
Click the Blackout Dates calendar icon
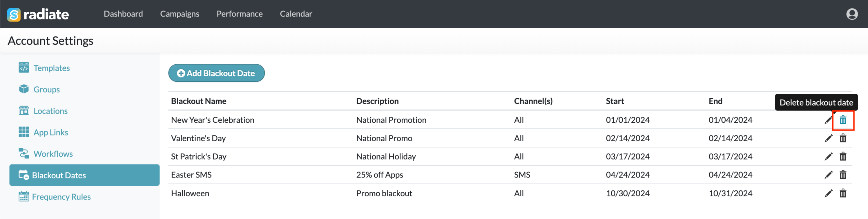point(23,175)
